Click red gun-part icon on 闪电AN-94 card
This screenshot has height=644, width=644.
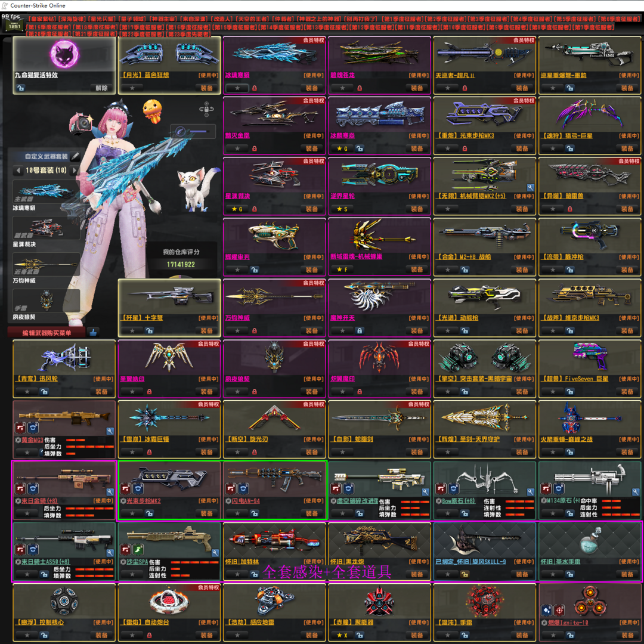point(231,489)
